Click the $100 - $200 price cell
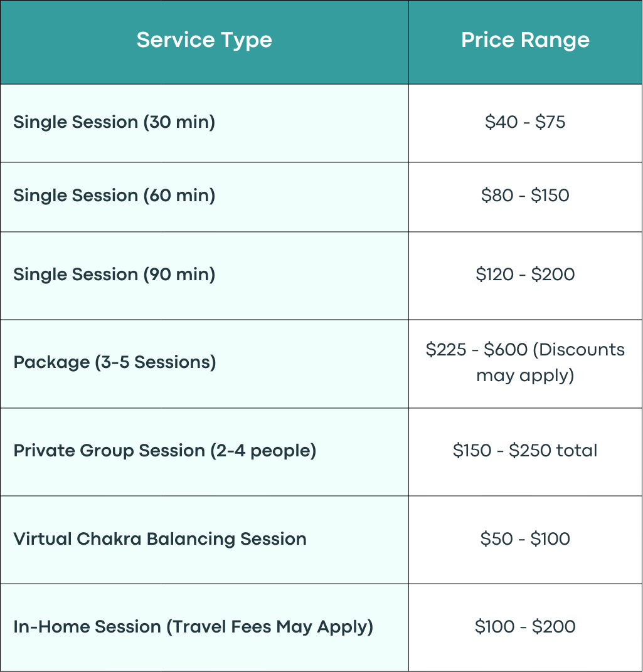Screen dimensions: 643x672 525,627
